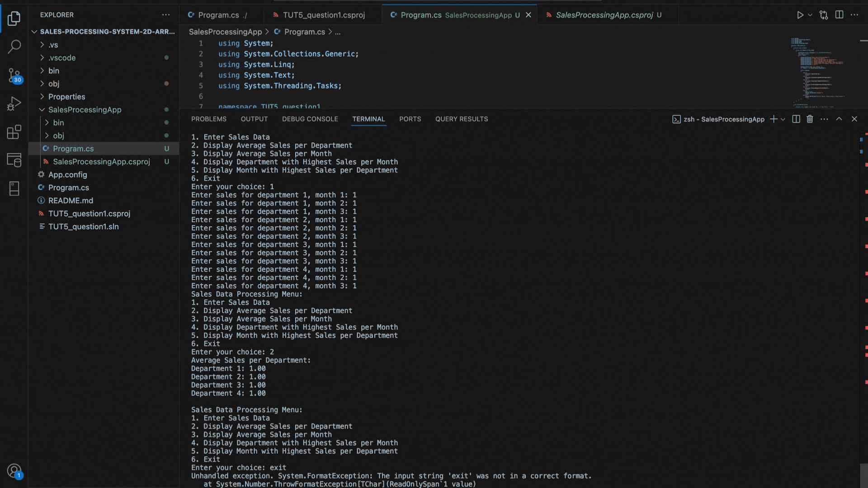Switch to the TERMINAL panel tab
This screenshot has height=488, width=868.
[x=368, y=119]
